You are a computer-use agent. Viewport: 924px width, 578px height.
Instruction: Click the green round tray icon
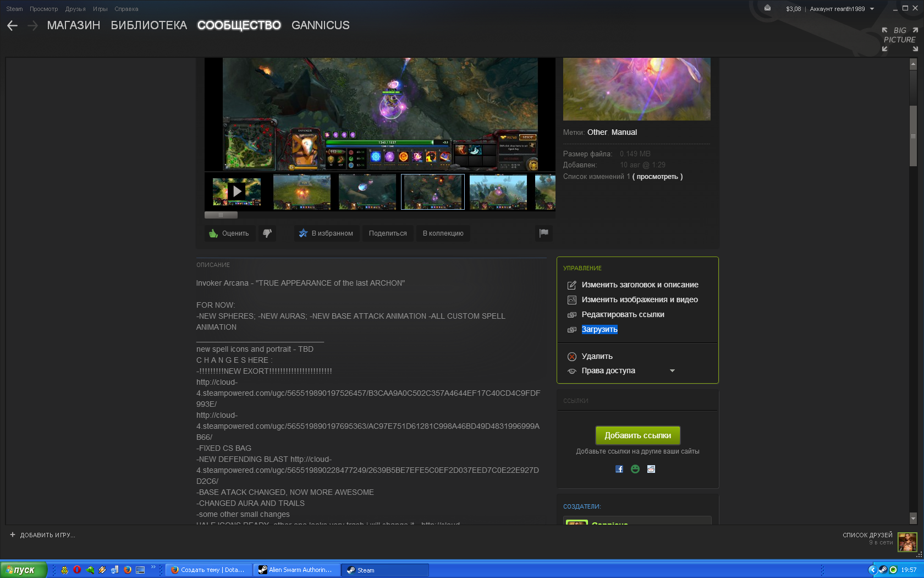click(x=893, y=570)
